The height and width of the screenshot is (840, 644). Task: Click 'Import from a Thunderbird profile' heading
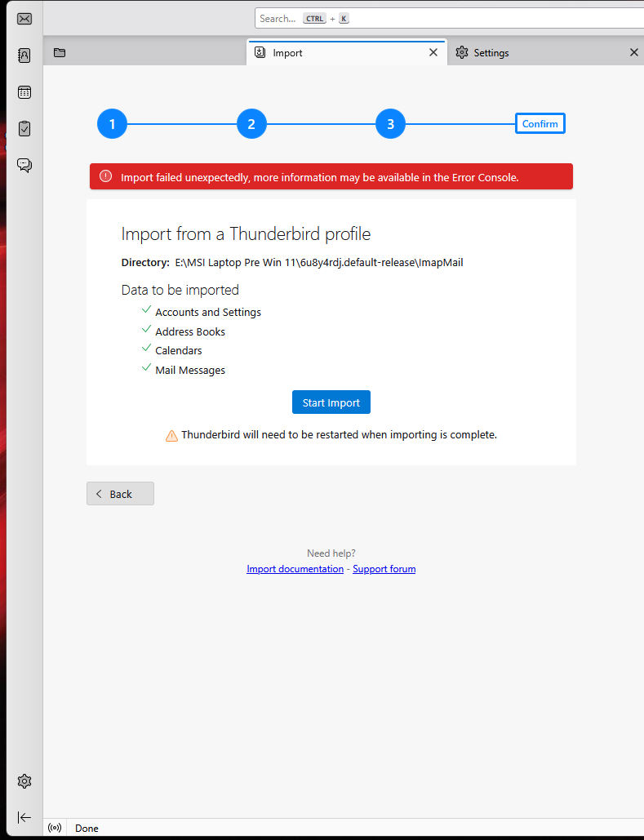pyautogui.click(x=246, y=234)
